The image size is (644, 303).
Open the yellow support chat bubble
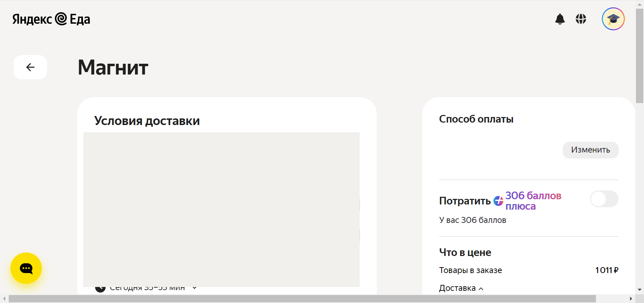[x=26, y=268]
